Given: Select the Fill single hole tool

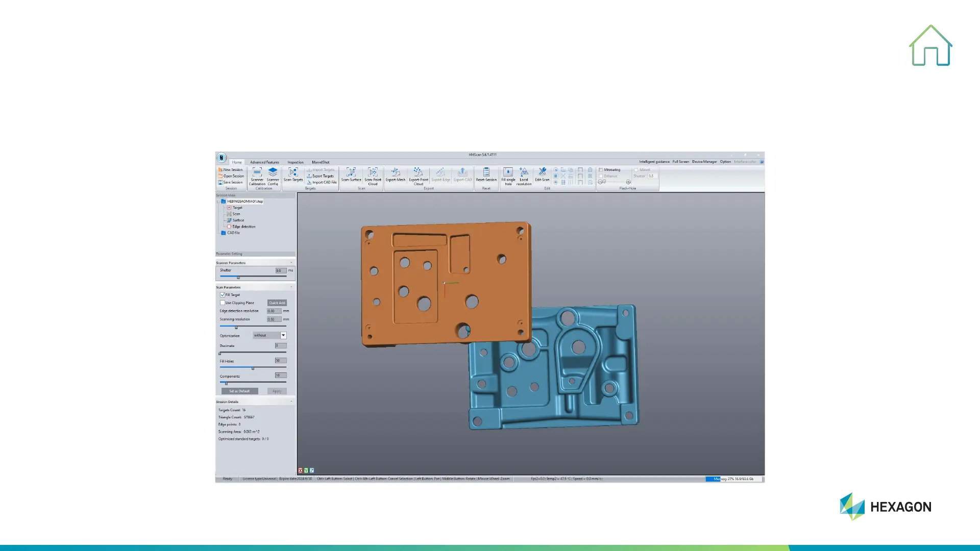Looking at the screenshot, I should click(x=508, y=173).
